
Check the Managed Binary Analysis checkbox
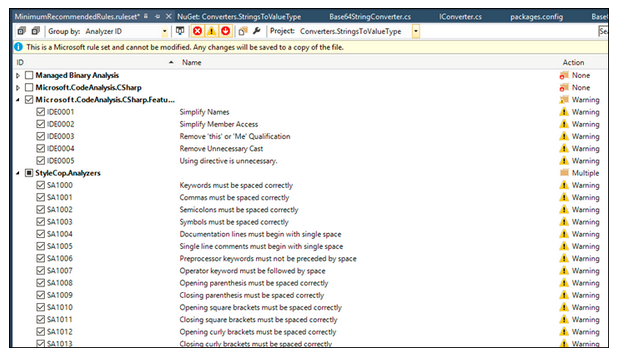point(29,75)
